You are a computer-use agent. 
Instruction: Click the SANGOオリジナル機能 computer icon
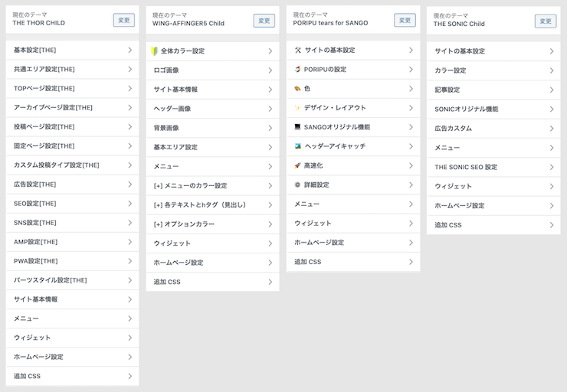coord(298,127)
